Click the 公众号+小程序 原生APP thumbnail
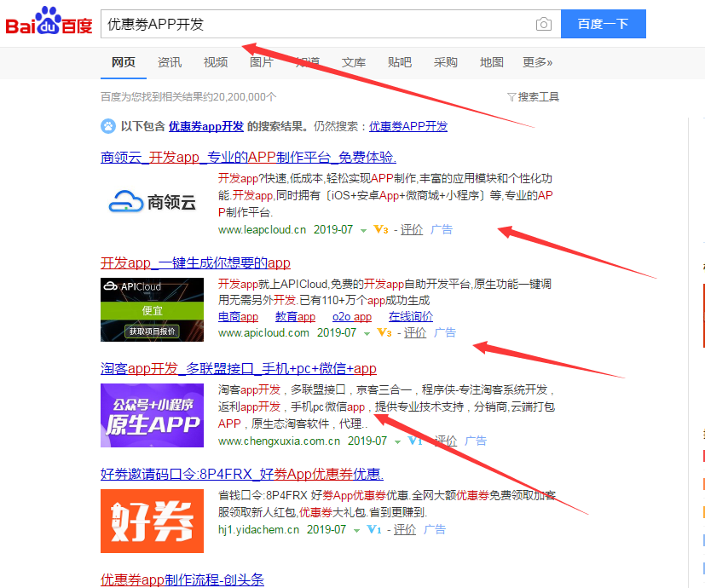705x588 pixels. tap(152, 415)
